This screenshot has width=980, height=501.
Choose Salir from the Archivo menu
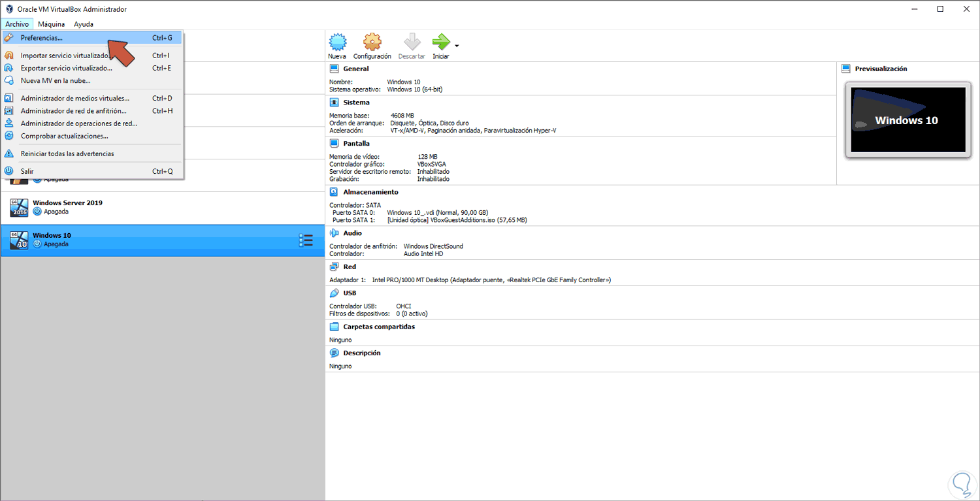pos(91,171)
